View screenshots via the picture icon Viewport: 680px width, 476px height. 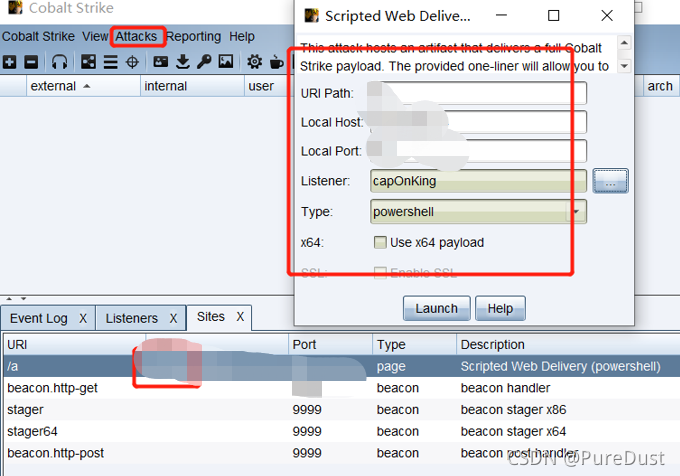[226, 62]
